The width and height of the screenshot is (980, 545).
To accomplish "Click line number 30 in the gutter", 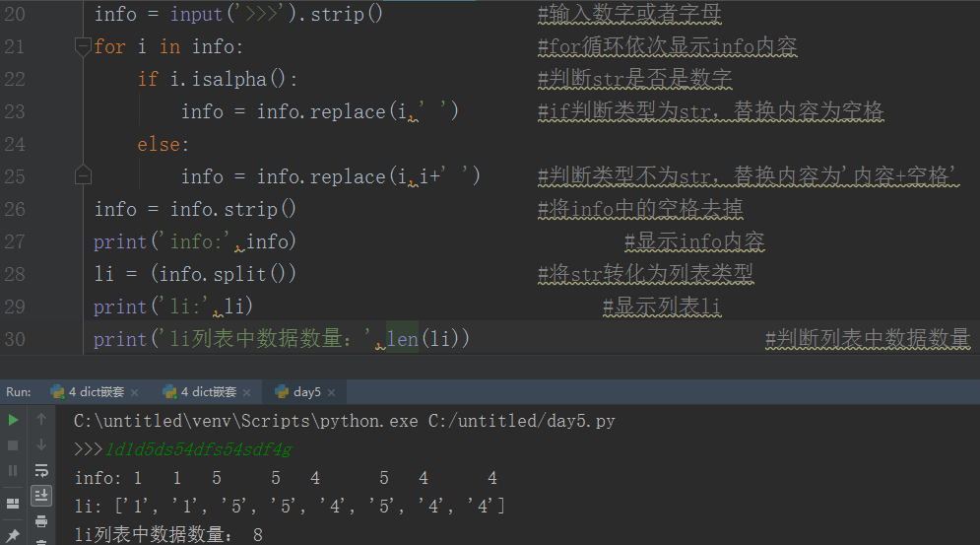I will (15, 339).
